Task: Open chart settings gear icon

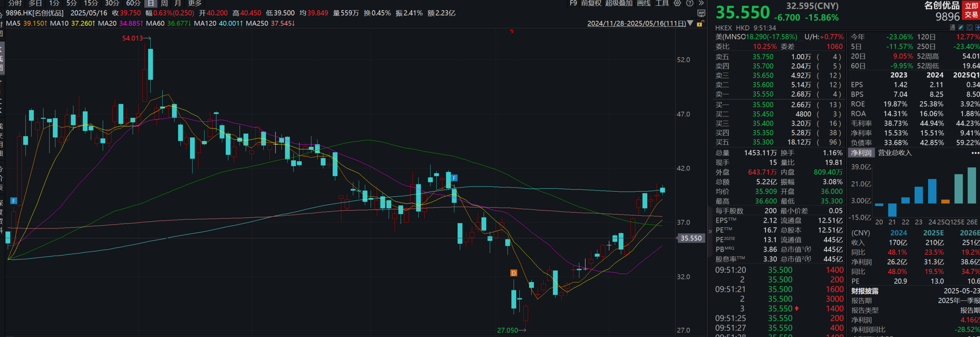Action: click(677, 3)
